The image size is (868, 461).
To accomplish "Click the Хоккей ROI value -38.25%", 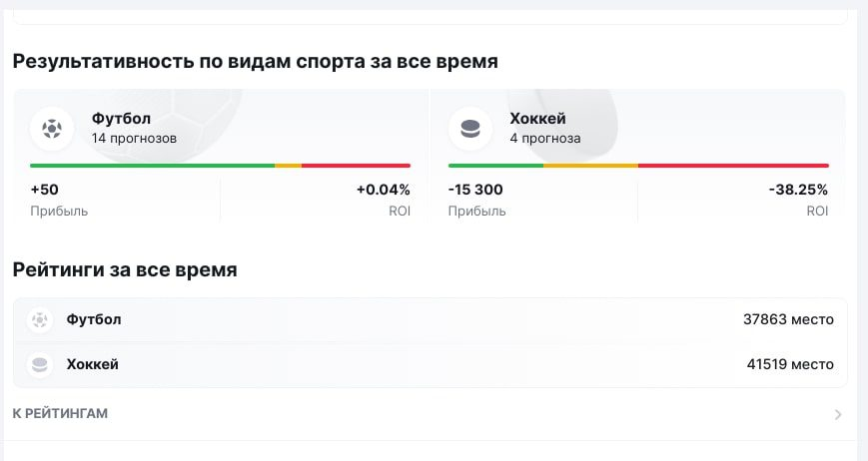I will [798, 190].
